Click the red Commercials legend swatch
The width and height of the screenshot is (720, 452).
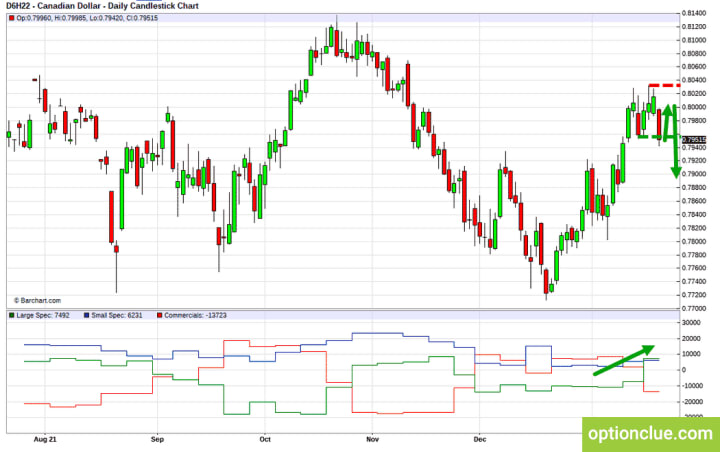(159, 315)
